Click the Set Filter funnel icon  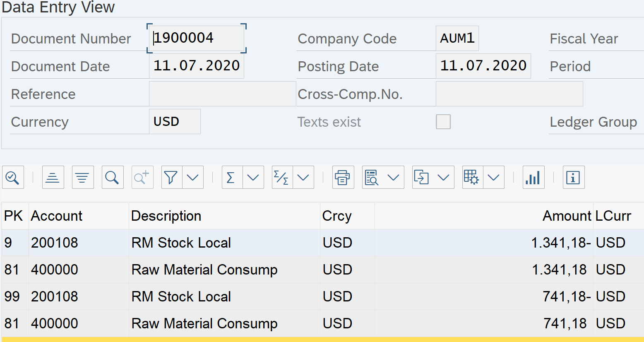coord(171,178)
